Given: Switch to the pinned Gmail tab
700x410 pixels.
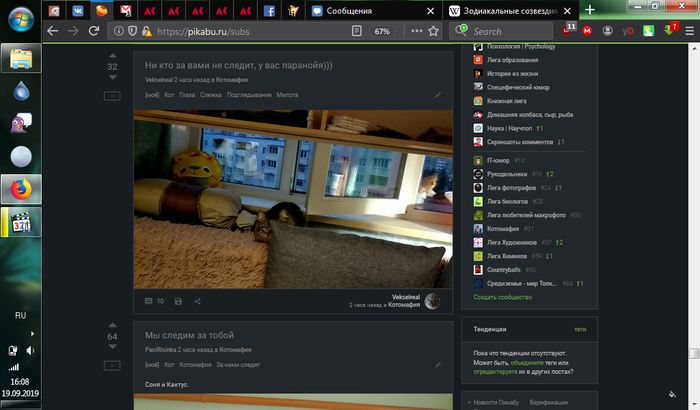Looking at the screenshot, I should [x=125, y=11].
